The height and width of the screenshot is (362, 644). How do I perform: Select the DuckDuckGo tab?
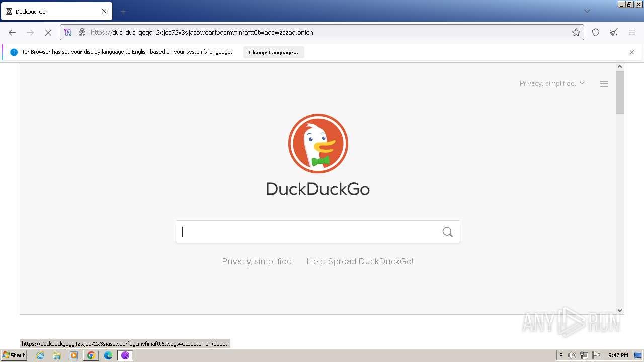56,11
